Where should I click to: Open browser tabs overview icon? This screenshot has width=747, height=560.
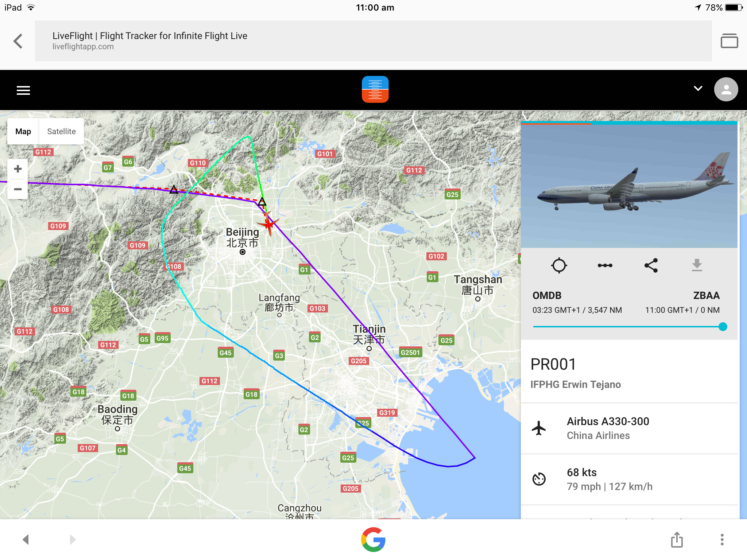click(x=729, y=40)
